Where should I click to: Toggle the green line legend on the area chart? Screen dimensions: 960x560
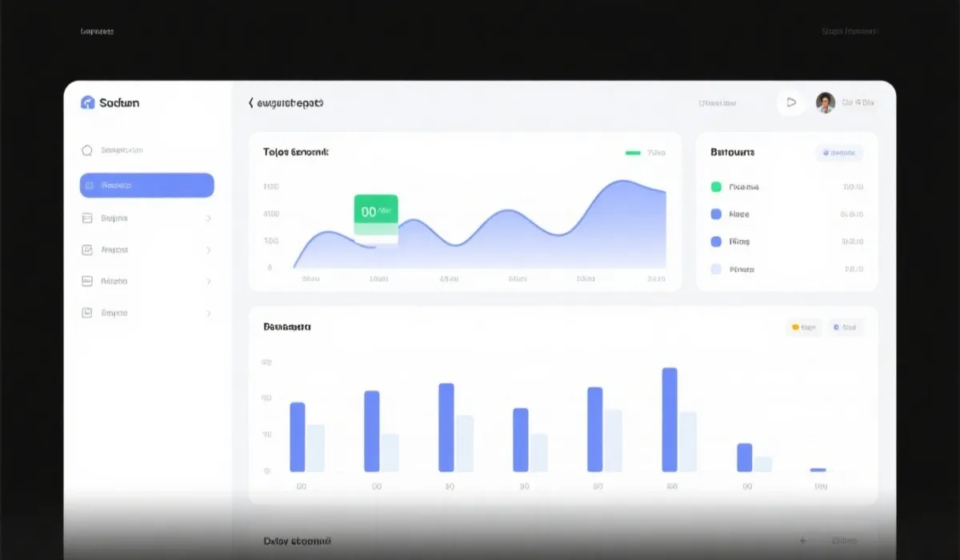[633, 152]
